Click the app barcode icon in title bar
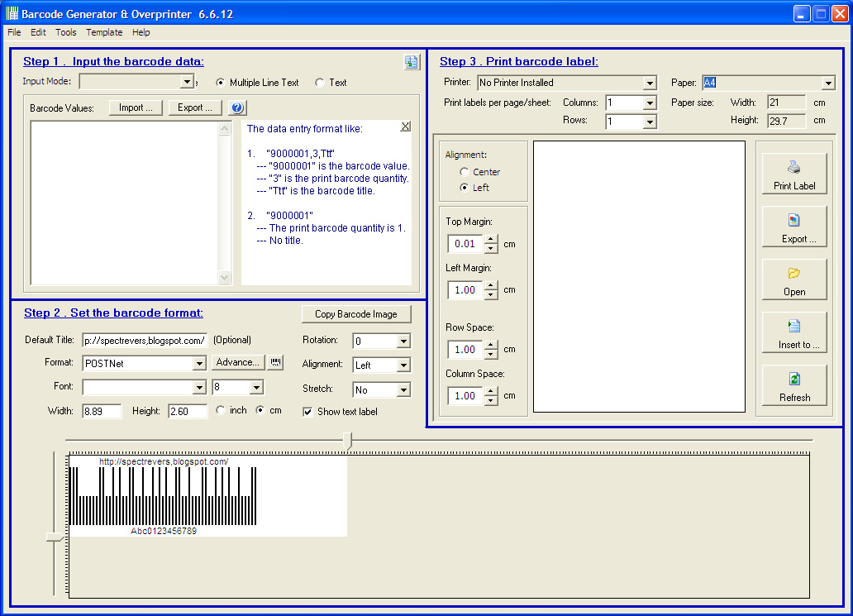 (12, 13)
